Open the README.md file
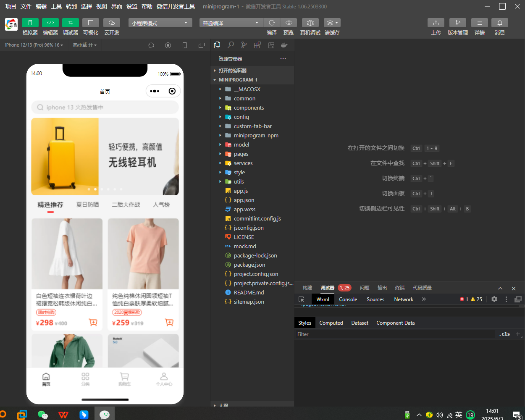This screenshot has width=525, height=420. (252, 292)
